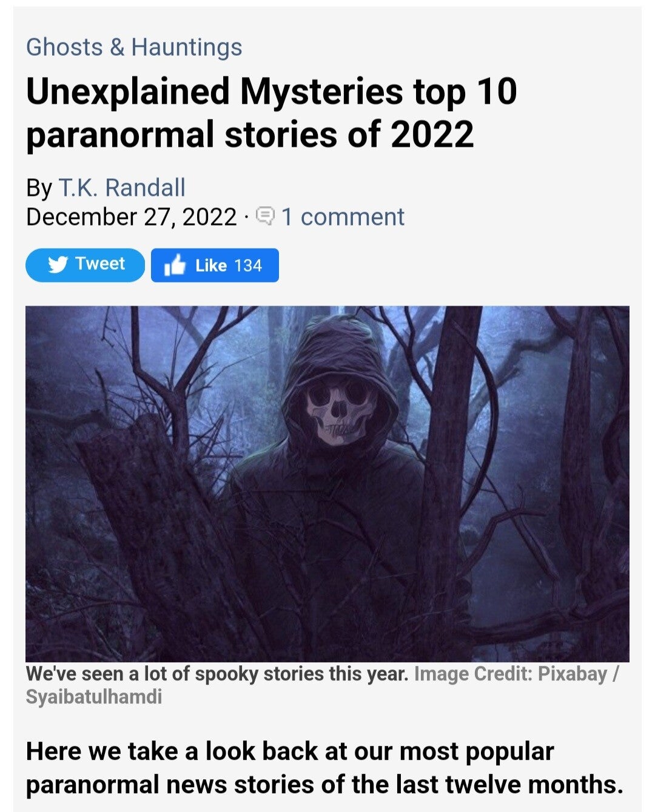The image size is (655, 812).
Task: Click the Tweet button
Action: (x=85, y=265)
